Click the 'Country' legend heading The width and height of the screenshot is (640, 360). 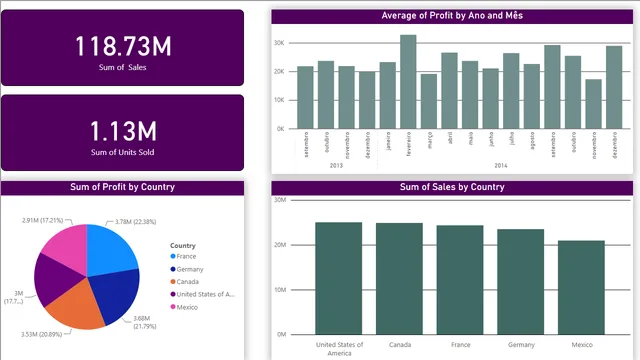183,246
